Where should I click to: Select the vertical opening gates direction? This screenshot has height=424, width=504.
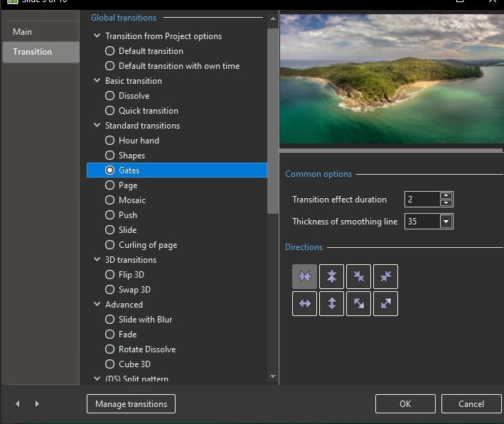331,303
